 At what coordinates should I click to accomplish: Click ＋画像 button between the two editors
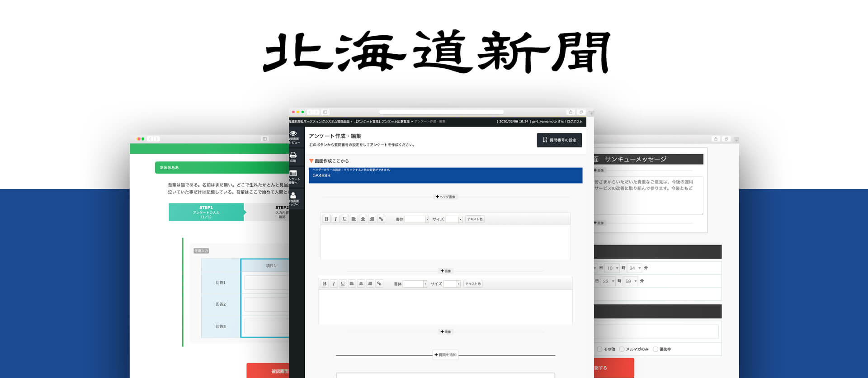click(446, 271)
